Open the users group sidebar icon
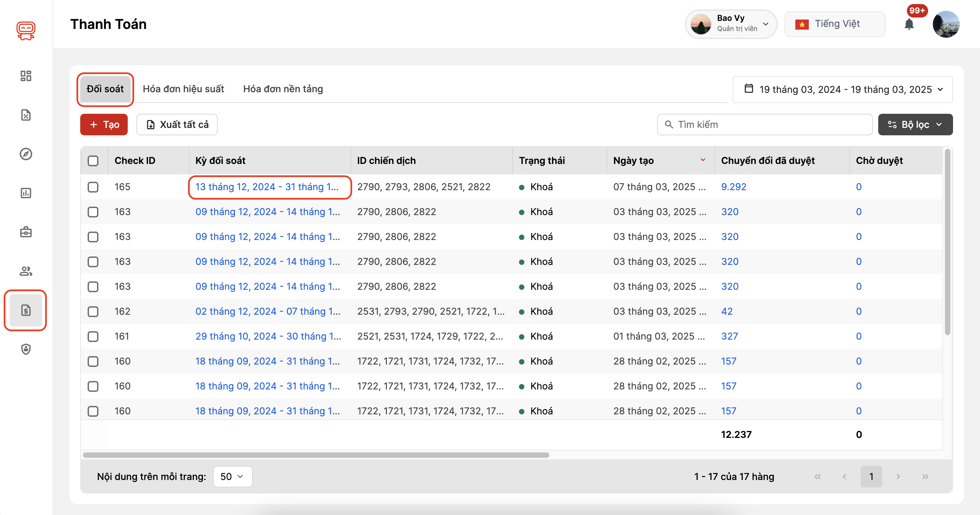This screenshot has height=515, width=980. coord(26,271)
